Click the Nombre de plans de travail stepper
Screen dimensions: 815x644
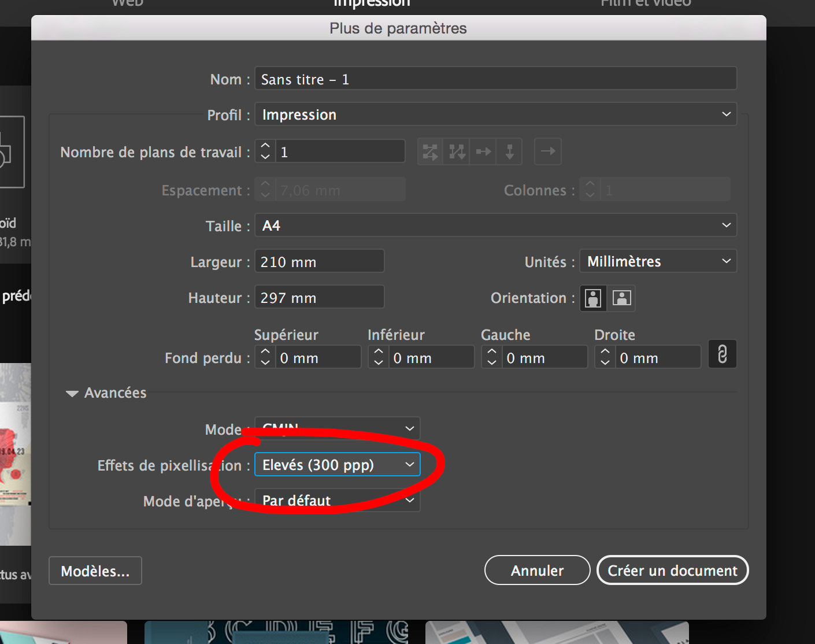[x=265, y=151]
